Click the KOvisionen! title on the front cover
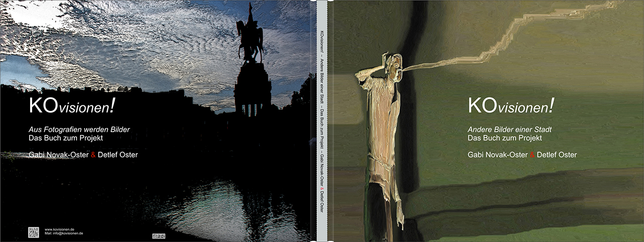 (512, 106)
